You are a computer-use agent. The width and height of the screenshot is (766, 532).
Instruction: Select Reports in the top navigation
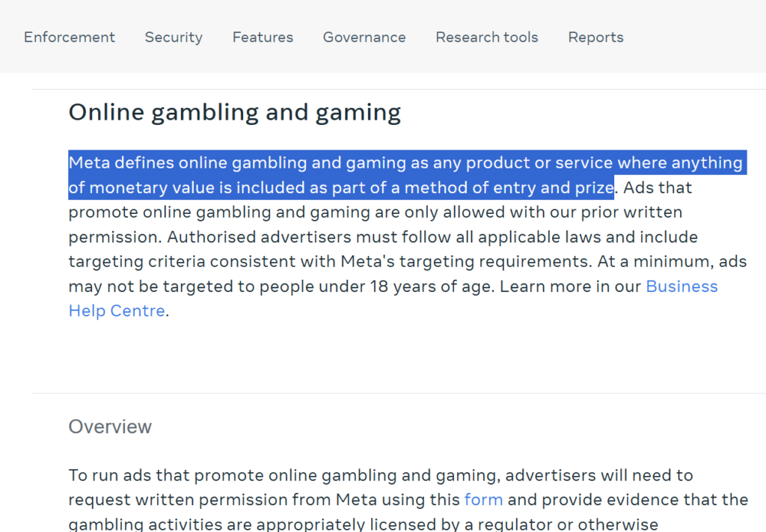pyautogui.click(x=595, y=37)
